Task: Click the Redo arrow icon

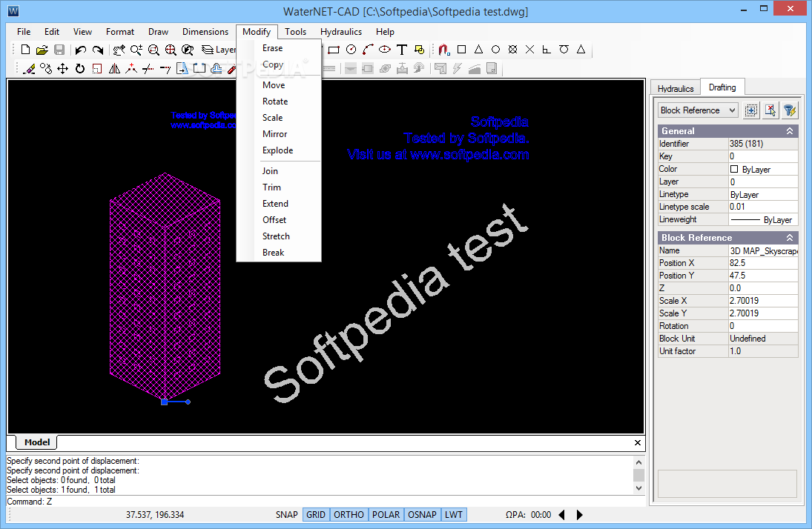Action: click(97, 50)
